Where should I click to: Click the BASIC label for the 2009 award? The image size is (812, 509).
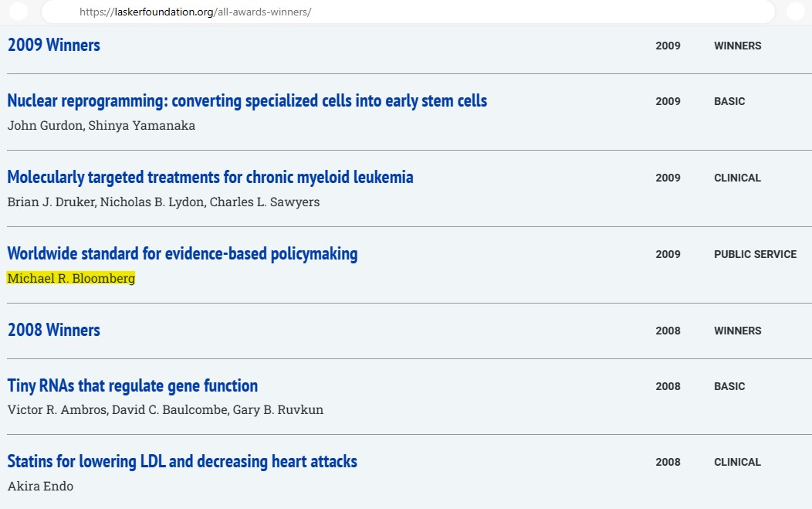tap(729, 101)
